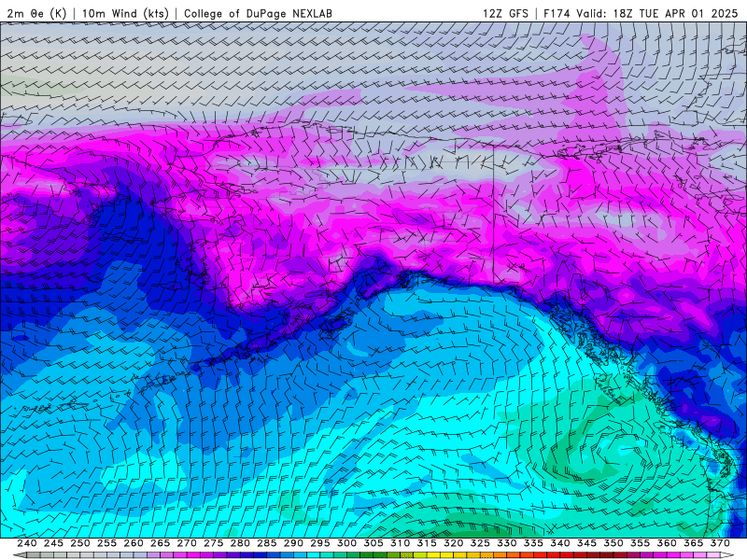Select the 285 value on the color scale

click(267, 543)
